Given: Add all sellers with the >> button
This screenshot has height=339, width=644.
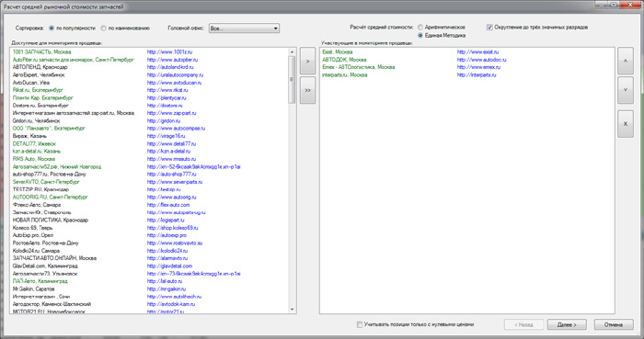Looking at the screenshot, I should [307, 90].
